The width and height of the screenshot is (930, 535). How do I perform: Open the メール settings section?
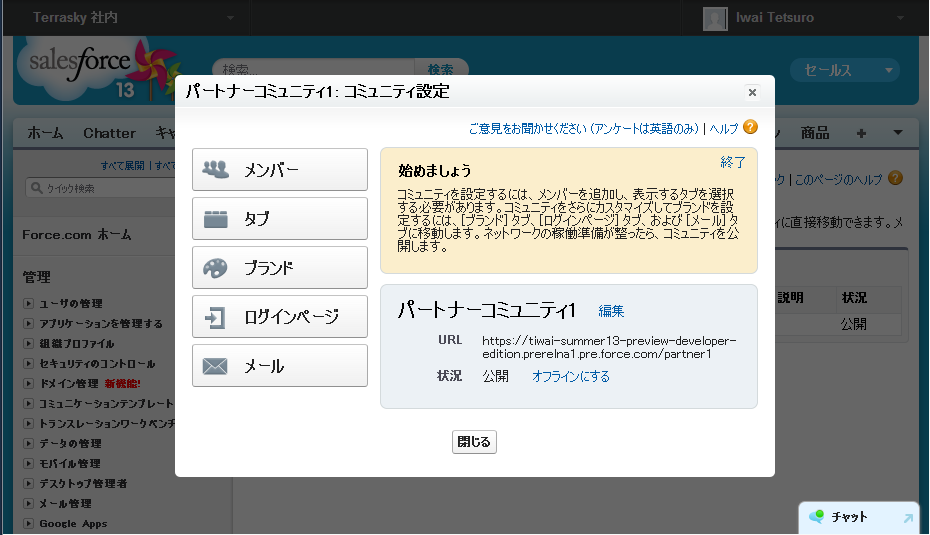(280, 366)
